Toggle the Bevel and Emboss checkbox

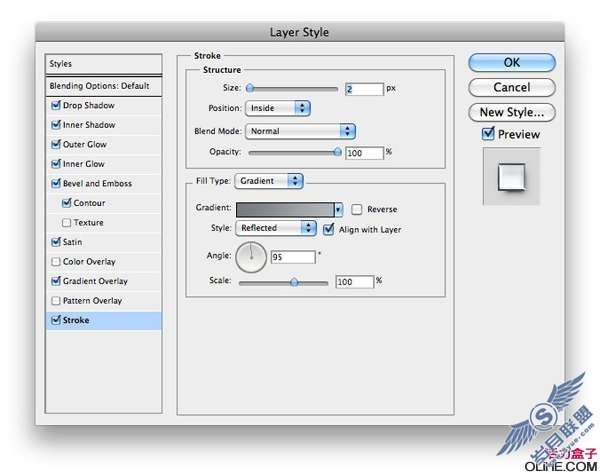(x=56, y=183)
